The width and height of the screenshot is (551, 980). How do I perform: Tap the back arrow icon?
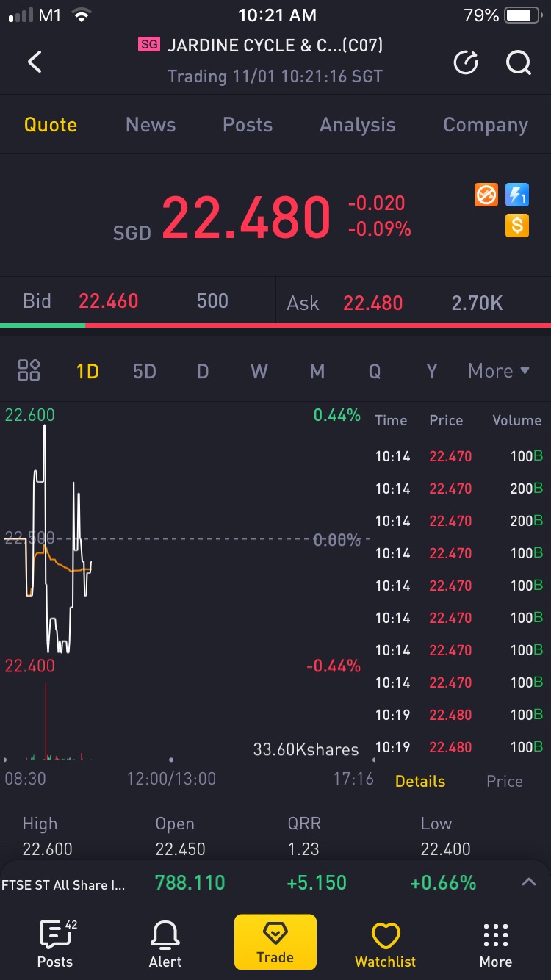[x=35, y=62]
